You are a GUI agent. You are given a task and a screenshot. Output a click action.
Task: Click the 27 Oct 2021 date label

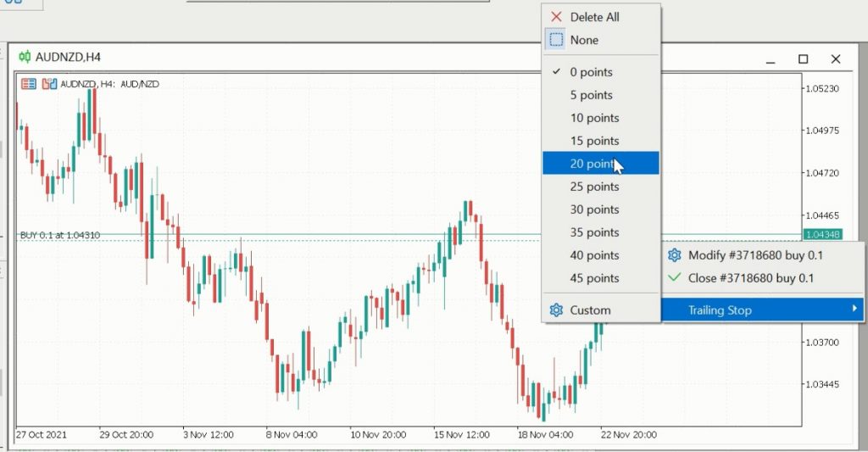pyautogui.click(x=41, y=435)
